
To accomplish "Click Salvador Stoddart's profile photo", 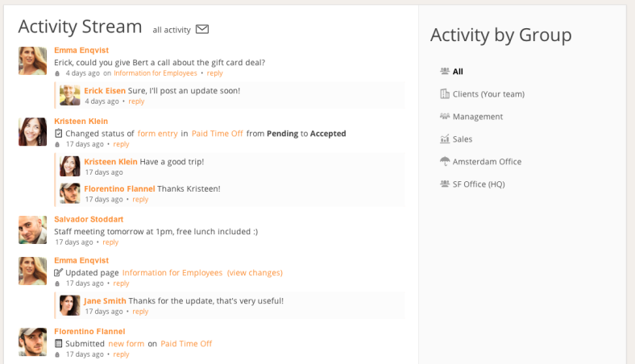I will pos(33,230).
